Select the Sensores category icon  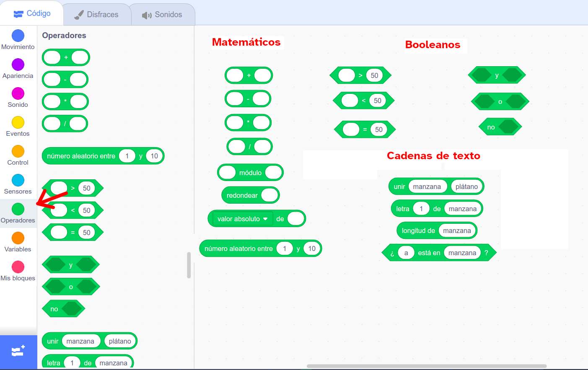click(18, 180)
